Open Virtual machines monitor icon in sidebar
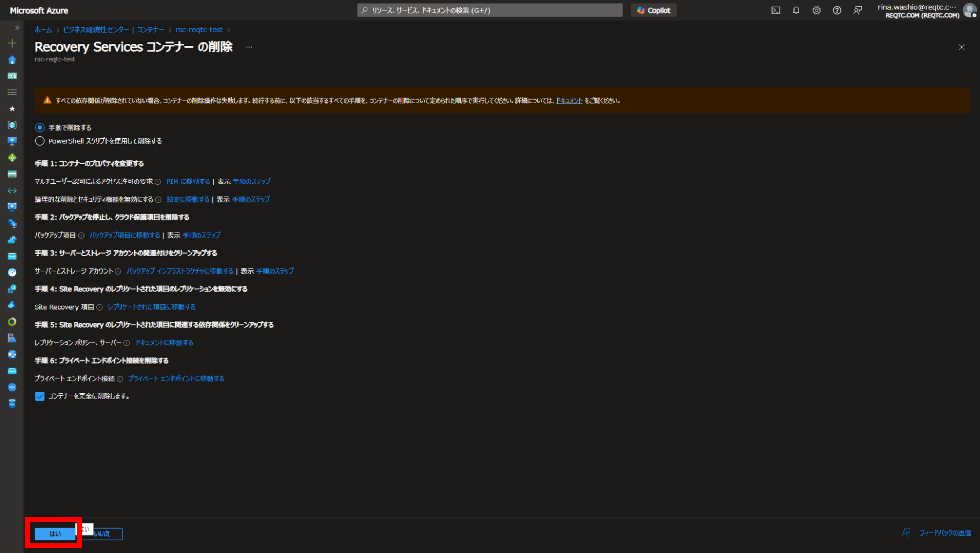Screen dimensions: 980x553 12,141
